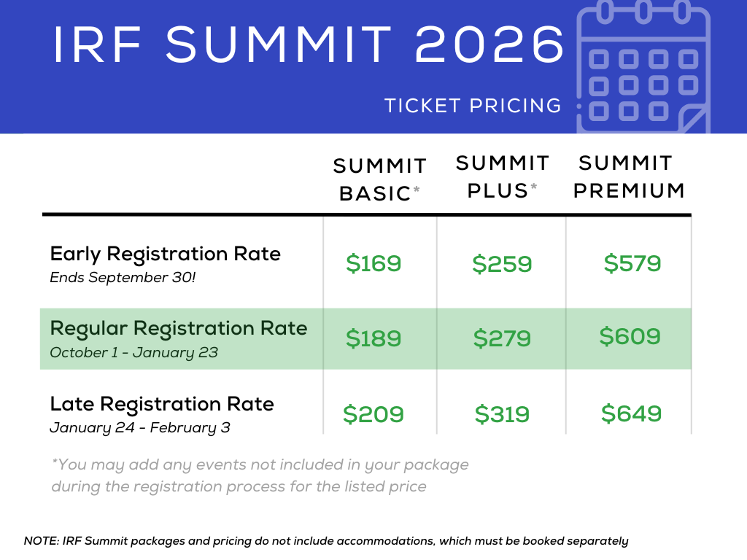The width and height of the screenshot is (747, 560).
Task: Select the Summit Premium column header
Action: 628,176
